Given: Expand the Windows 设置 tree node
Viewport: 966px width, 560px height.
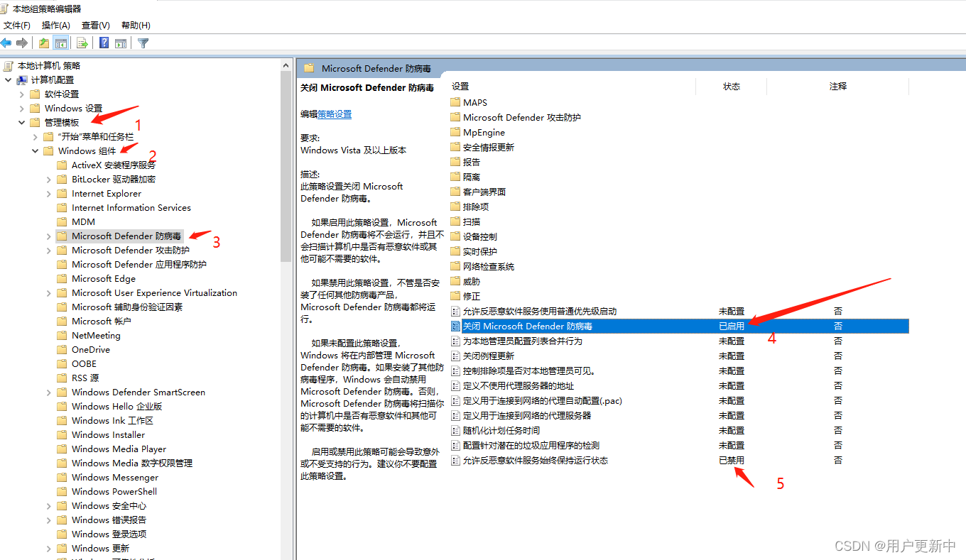Looking at the screenshot, I should [x=21, y=108].
